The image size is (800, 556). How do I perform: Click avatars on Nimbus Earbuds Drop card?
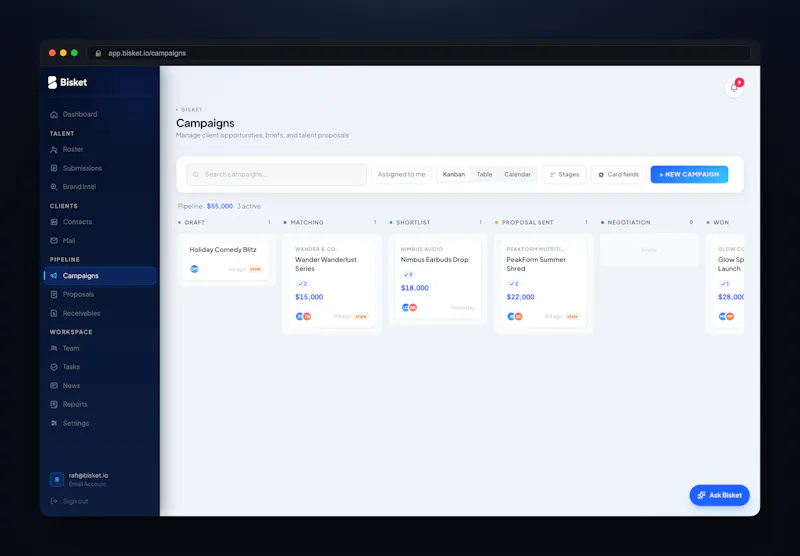[409, 308]
